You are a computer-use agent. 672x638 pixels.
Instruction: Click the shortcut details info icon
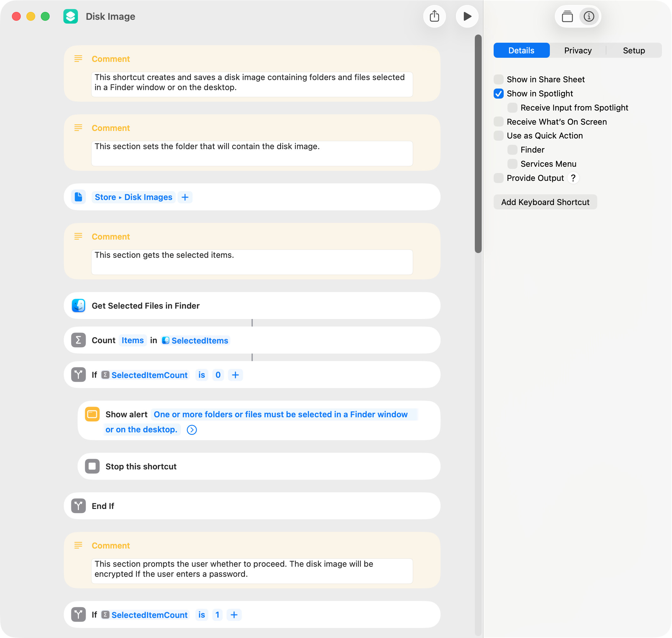pyautogui.click(x=589, y=16)
